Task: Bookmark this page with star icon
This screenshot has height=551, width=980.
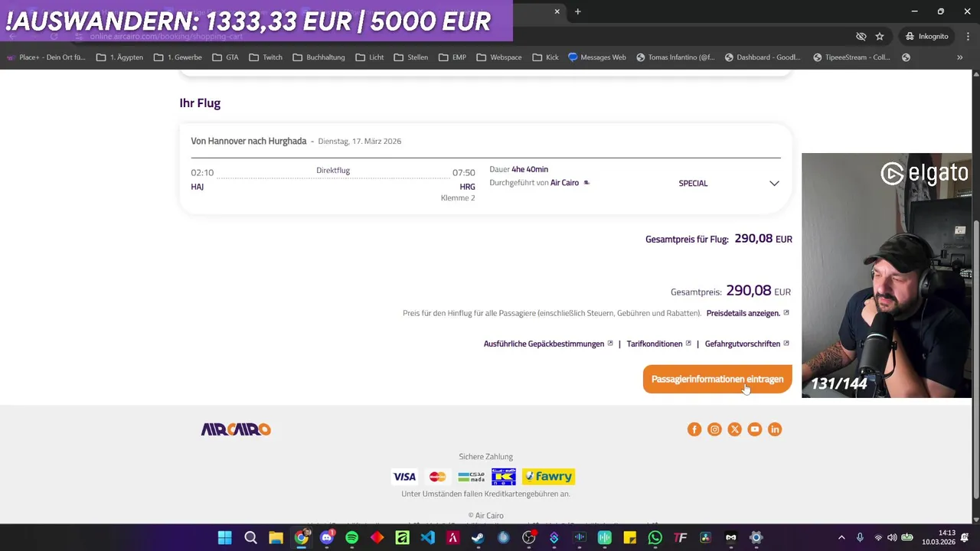Action: click(880, 36)
